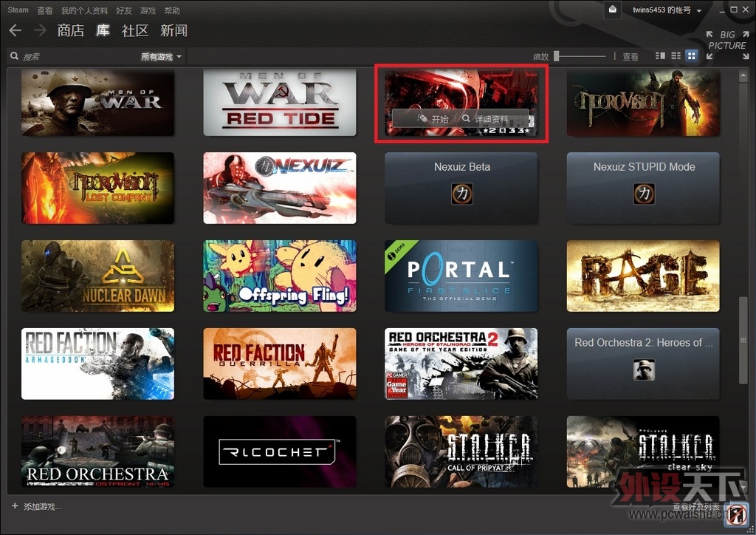
Task: Select the Nexuiz Beta tile
Action: pyautogui.click(x=461, y=188)
